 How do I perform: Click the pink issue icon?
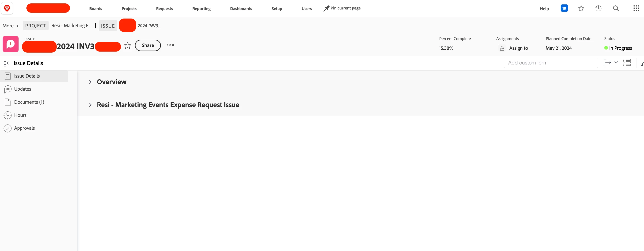[10, 44]
